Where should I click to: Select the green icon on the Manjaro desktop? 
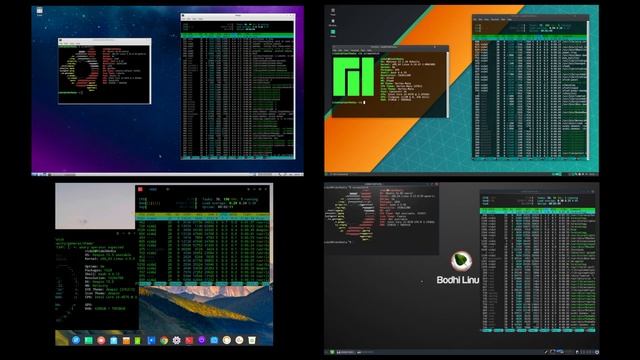tap(333, 33)
